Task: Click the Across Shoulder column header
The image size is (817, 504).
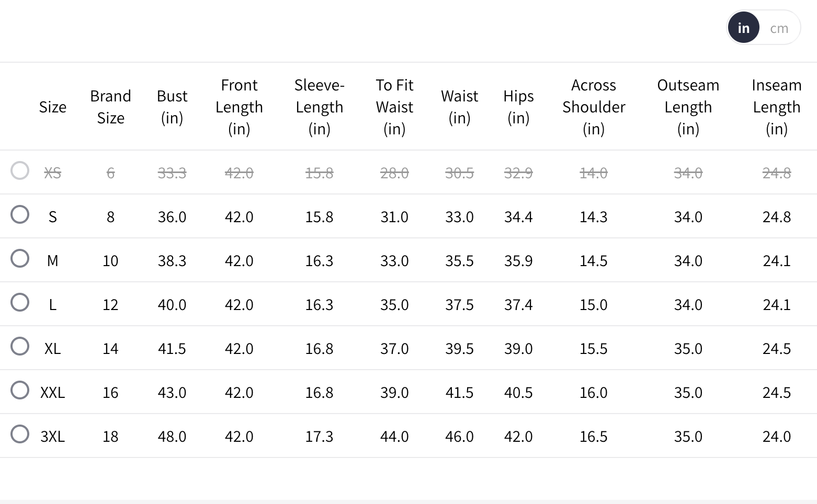Action: click(594, 107)
